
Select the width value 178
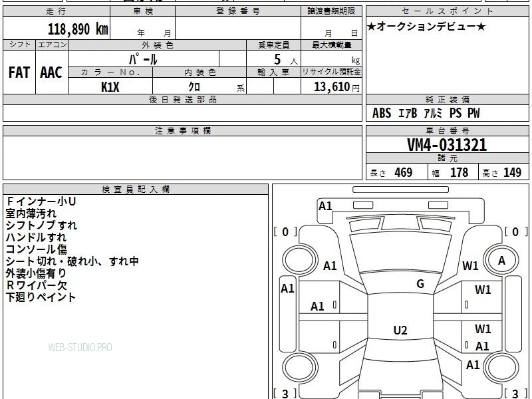(459, 172)
